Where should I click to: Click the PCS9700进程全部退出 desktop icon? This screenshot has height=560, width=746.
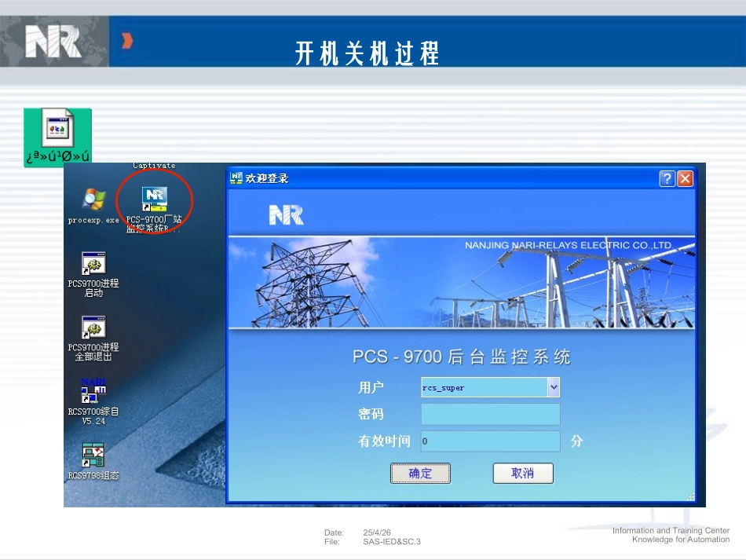coord(93,328)
